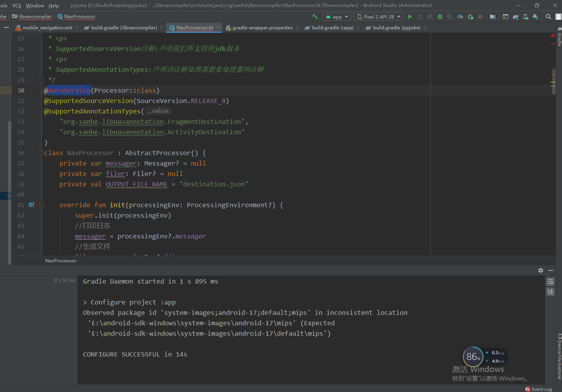Click the NavProcessor breadcrumb below the editor
The image size is (562, 392).
pyautogui.click(x=61, y=261)
